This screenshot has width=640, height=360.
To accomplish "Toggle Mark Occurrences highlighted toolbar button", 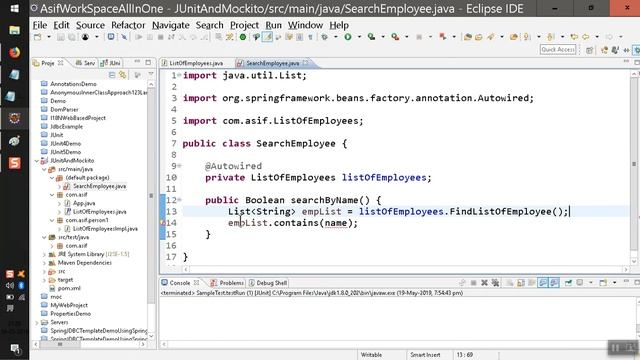I will click(x=267, y=37).
